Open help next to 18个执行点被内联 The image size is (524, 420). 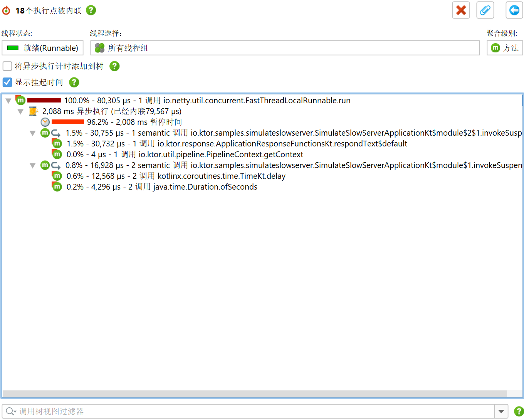pyautogui.click(x=91, y=10)
